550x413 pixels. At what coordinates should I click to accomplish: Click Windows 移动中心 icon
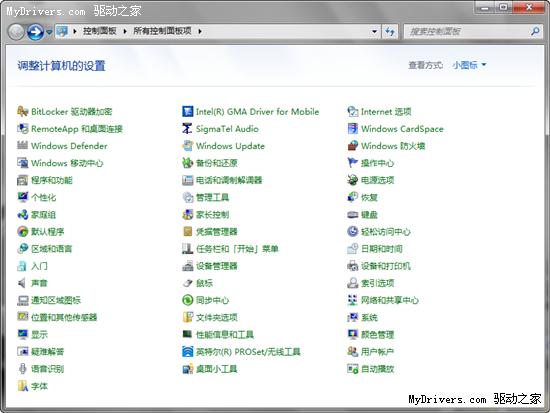point(22,163)
